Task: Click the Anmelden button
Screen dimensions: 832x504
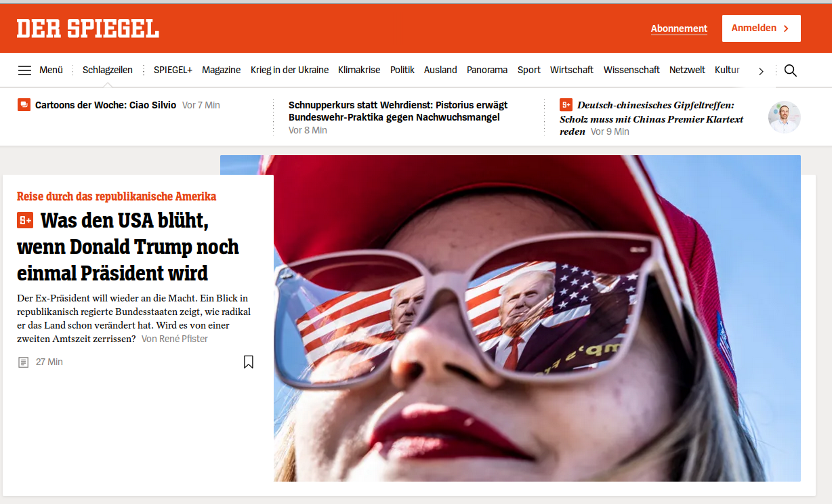Action: pyautogui.click(x=762, y=28)
